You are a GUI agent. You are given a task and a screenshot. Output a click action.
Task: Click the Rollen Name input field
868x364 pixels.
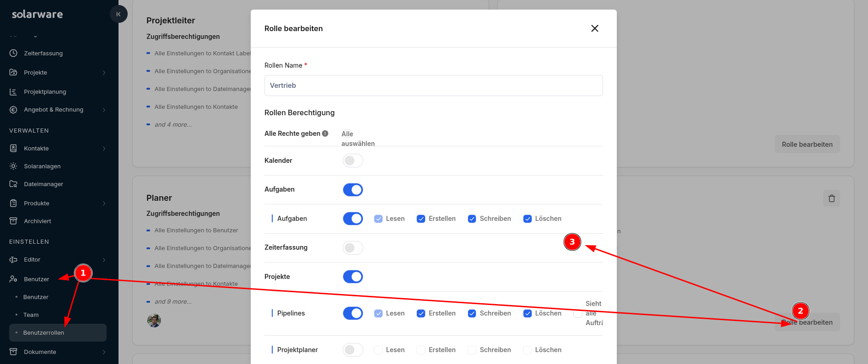[x=433, y=86]
